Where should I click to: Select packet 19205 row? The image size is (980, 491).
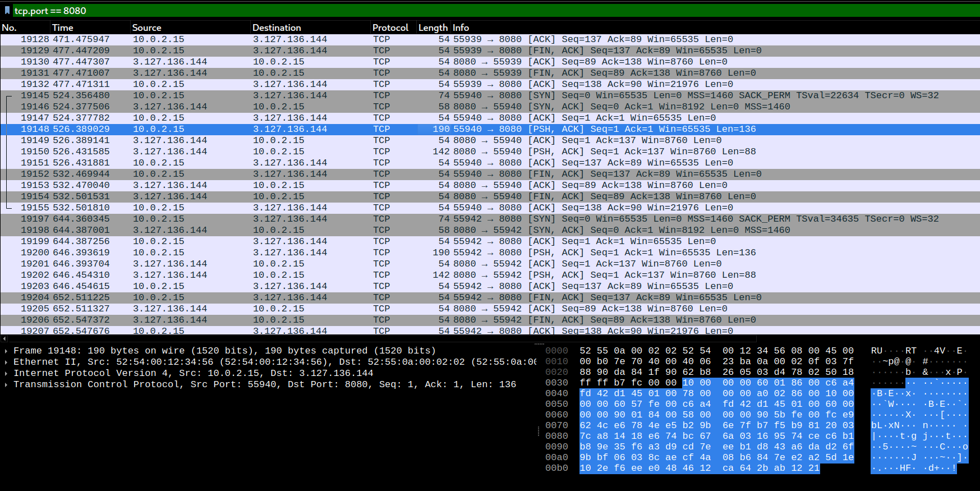490,309
